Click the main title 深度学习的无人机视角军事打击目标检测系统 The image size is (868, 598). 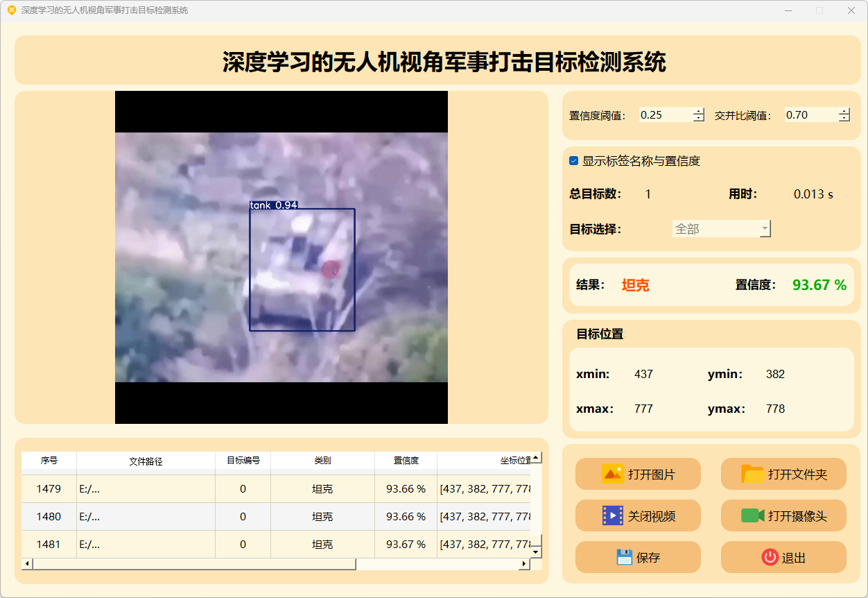click(444, 62)
